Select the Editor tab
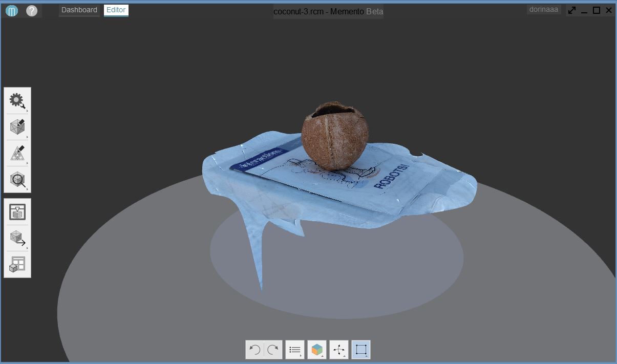This screenshot has width=617, height=364. tap(116, 10)
